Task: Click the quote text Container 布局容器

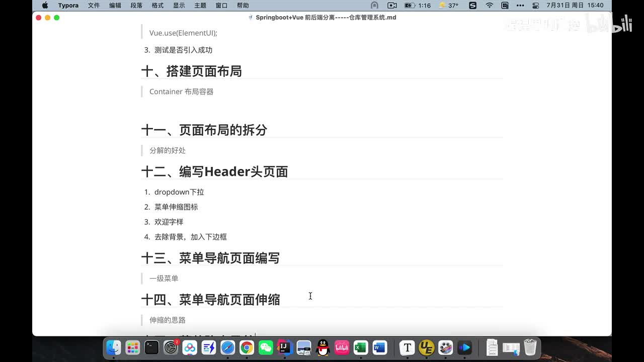Action: [x=182, y=92]
